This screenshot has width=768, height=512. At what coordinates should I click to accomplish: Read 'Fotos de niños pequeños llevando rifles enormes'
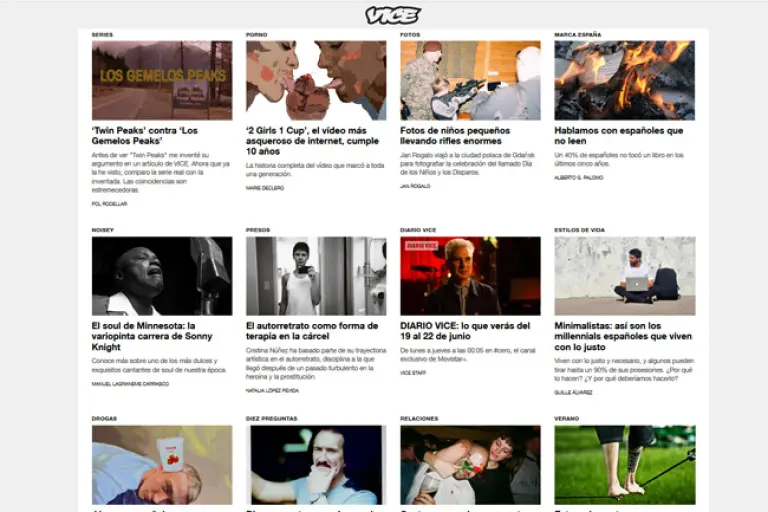coord(455,136)
